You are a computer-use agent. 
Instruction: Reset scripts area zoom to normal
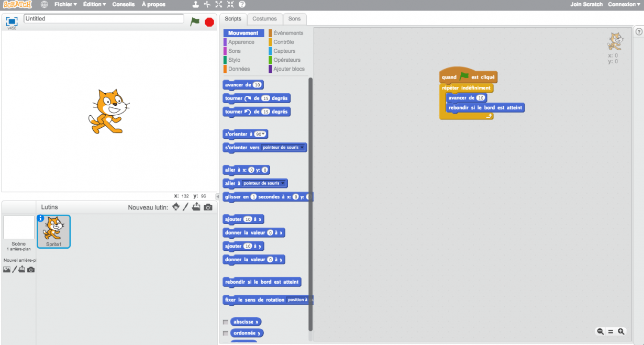[610, 331]
